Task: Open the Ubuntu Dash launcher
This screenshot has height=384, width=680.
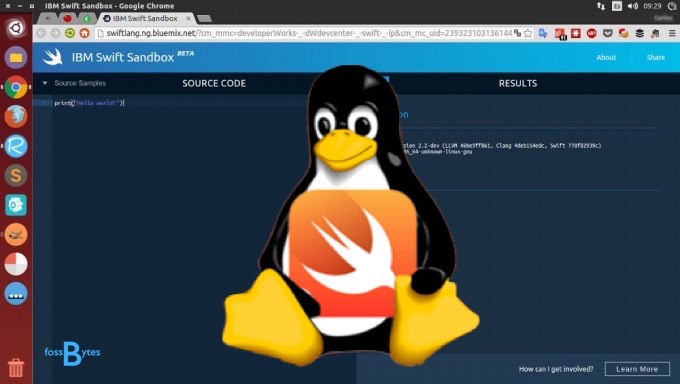Action: 16,28
